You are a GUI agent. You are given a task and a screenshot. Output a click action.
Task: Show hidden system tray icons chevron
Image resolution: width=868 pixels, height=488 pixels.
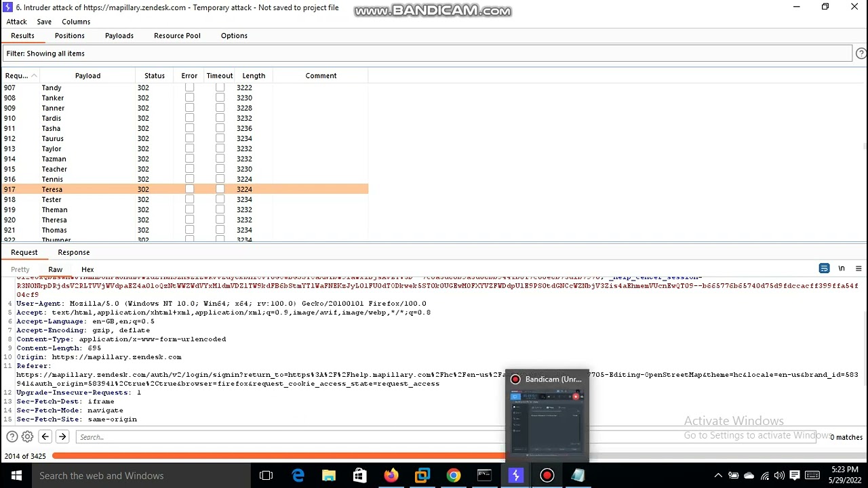718,476
